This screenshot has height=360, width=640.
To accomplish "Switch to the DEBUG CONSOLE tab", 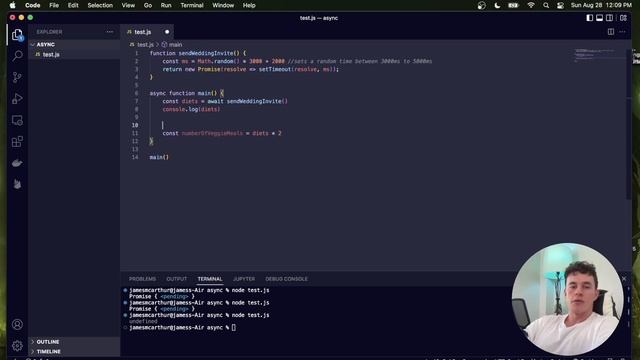I will click(x=287, y=279).
